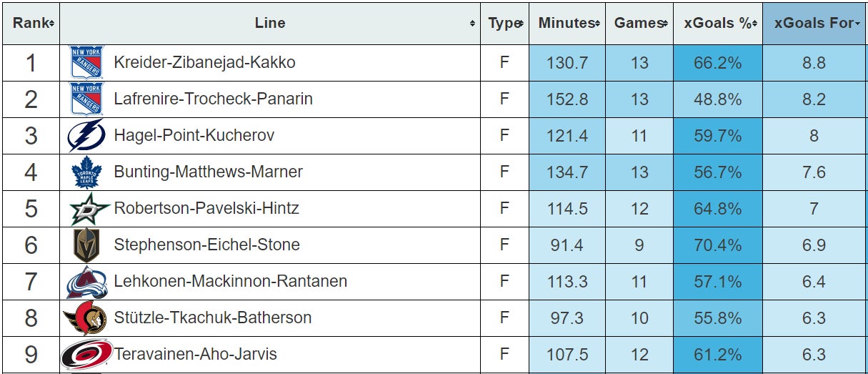
Task: Click the Ottawa Senators logo
Action: coord(84,318)
